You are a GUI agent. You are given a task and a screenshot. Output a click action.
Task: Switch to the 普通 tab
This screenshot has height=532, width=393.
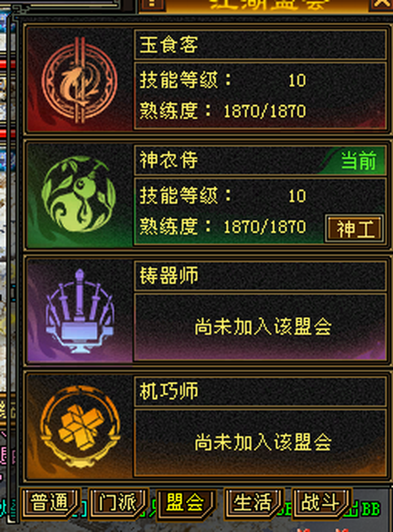51,503
